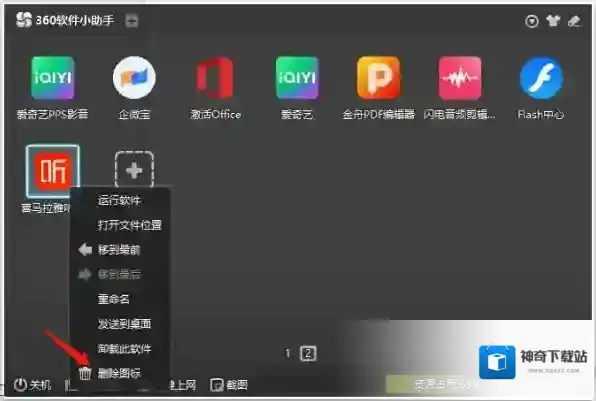
Task: Open 金舟PDF编辑器 app
Action: [378, 78]
